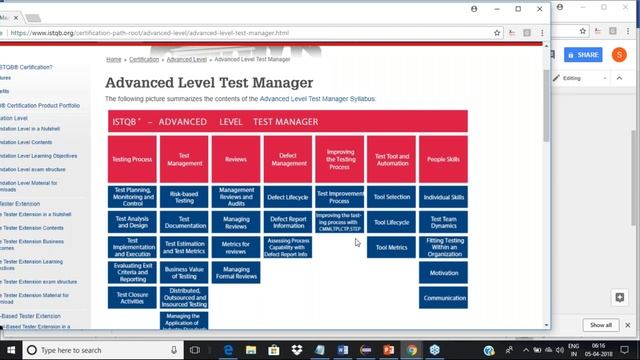Screen dimensions: 640x360
Task: Click the Business Value of Testing box
Action: coord(184,273)
